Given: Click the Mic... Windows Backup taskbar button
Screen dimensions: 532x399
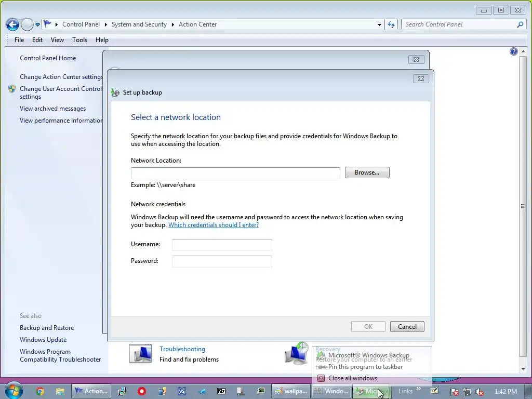Looking at the screenshot, I should [371, 391].
